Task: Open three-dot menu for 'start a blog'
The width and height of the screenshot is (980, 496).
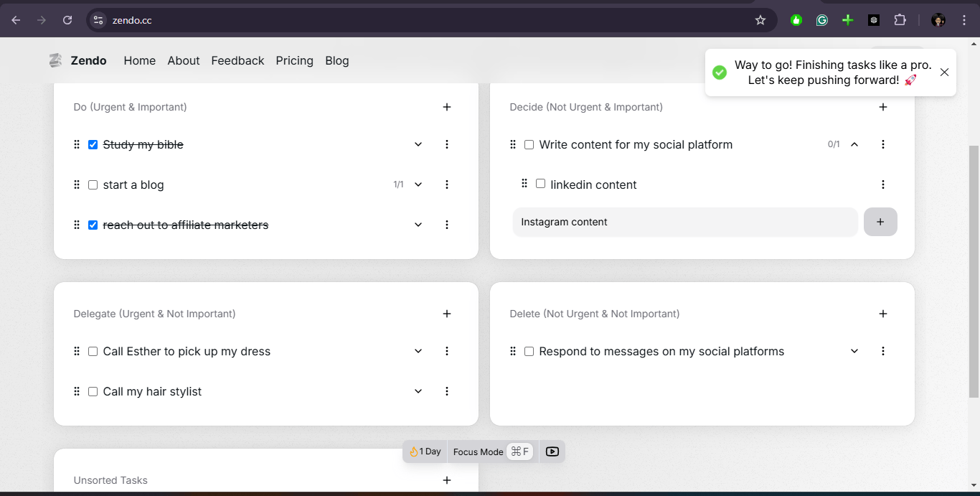Action: click(x=447, y=184)
